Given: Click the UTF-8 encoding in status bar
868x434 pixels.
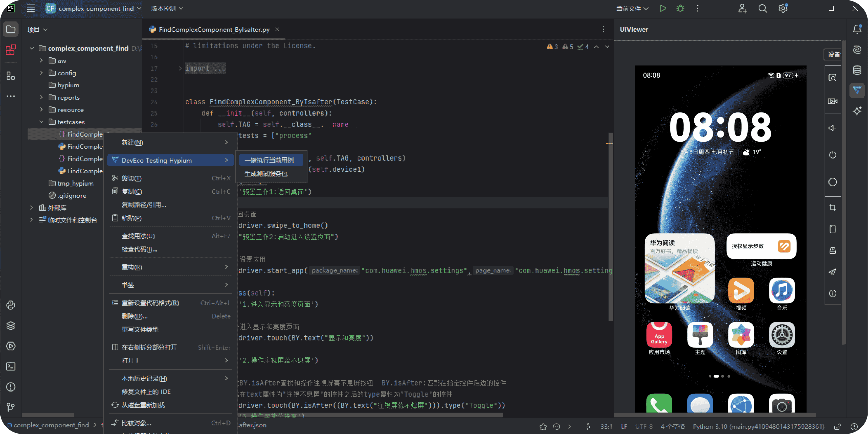Looking at the screenshot, I should pos(644,427).
